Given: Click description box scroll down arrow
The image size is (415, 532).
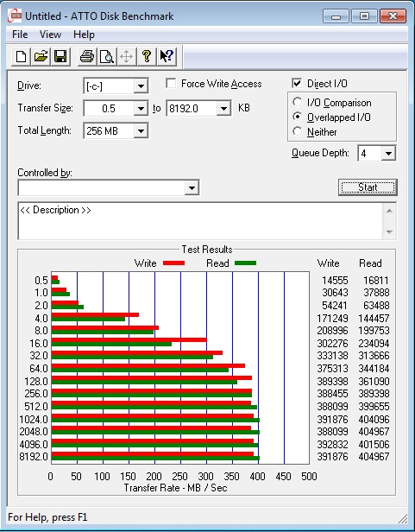Looking at the screenshot, I should [x=389, y=232].
